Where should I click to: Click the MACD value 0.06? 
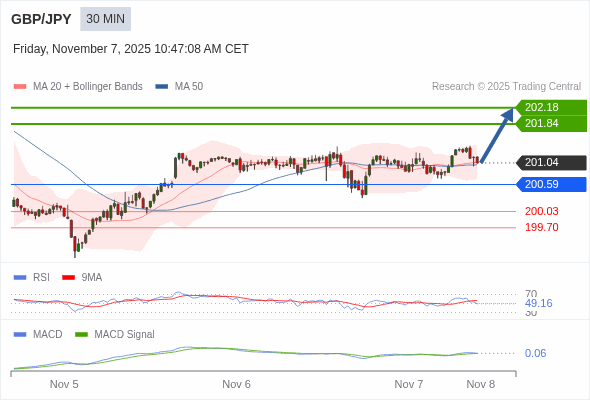click(535, 353)
